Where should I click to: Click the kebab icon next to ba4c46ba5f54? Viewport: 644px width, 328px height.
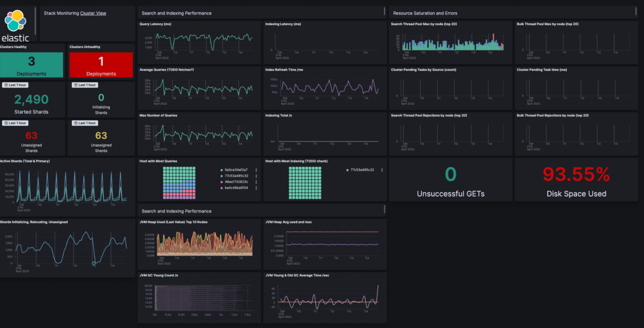[x=256, y=188]
